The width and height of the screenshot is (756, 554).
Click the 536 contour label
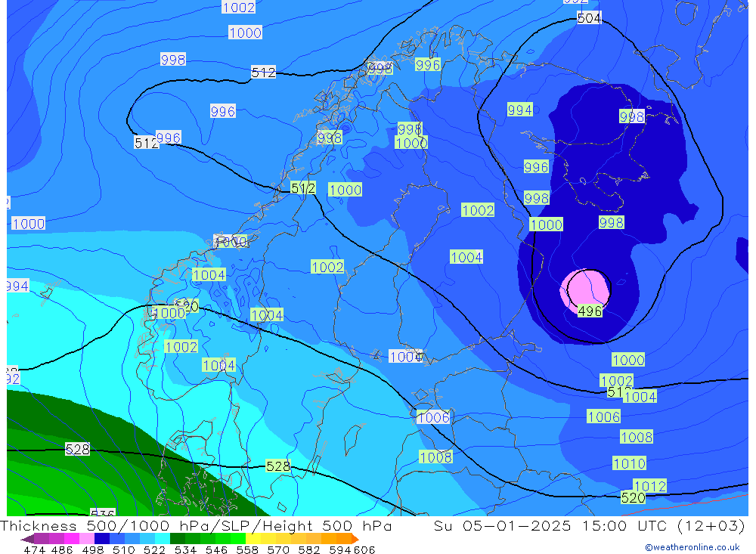pyautogui.click(x=102, y=514)
